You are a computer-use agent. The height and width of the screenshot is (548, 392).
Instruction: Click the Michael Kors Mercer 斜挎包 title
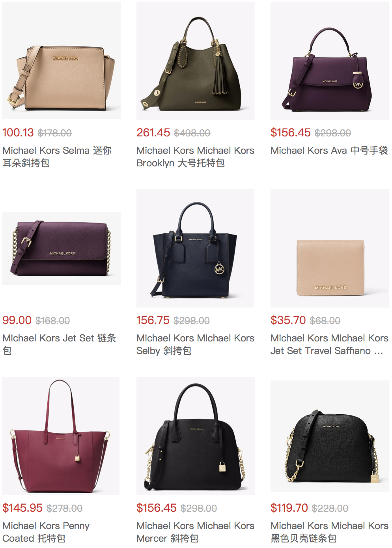coord(195,532)
